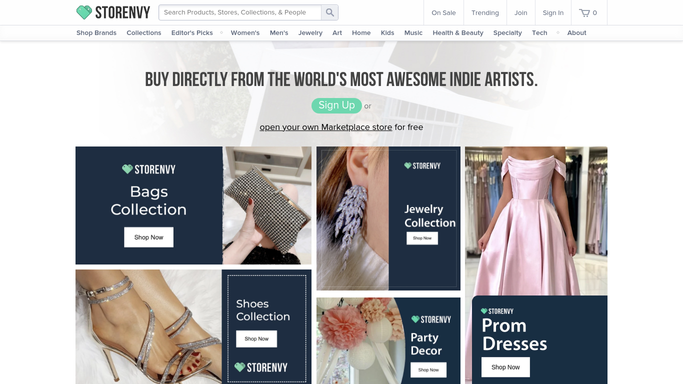683x384 pixels.
Task: Open the Trending page
Action: (485, 13)
